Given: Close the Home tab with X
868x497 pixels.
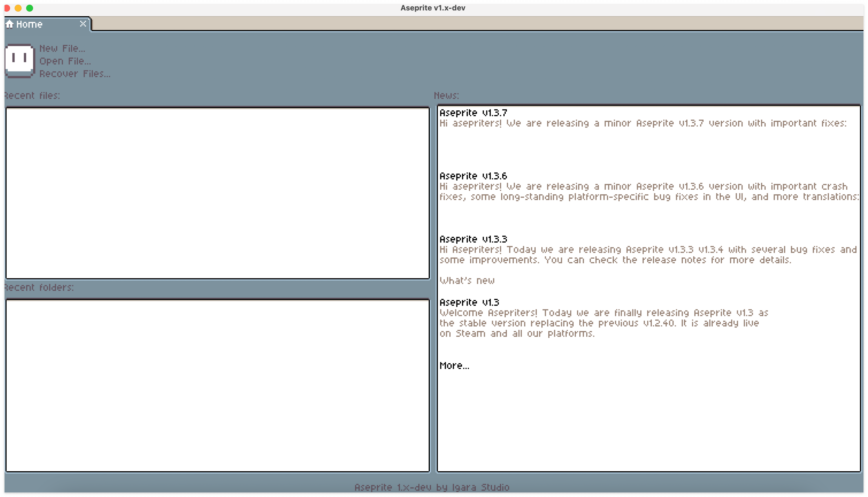Looking at the screenshot, I should coord(83,24).
